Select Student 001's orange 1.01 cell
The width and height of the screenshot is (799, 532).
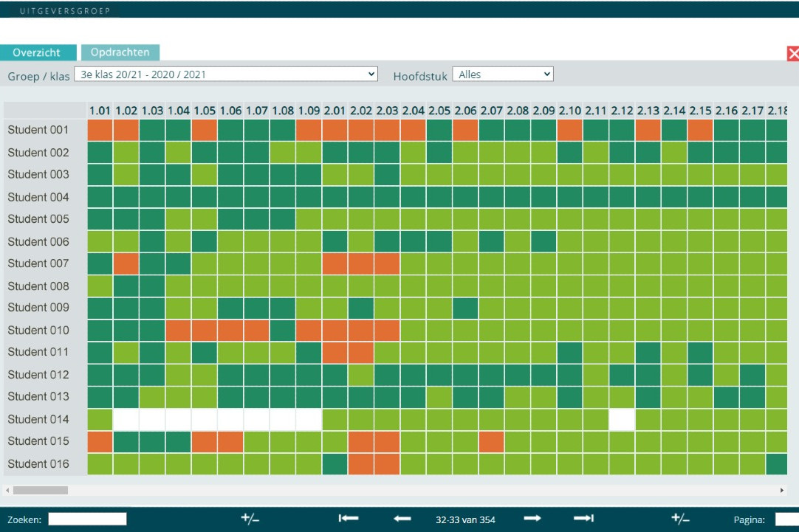tap(100, 131)
